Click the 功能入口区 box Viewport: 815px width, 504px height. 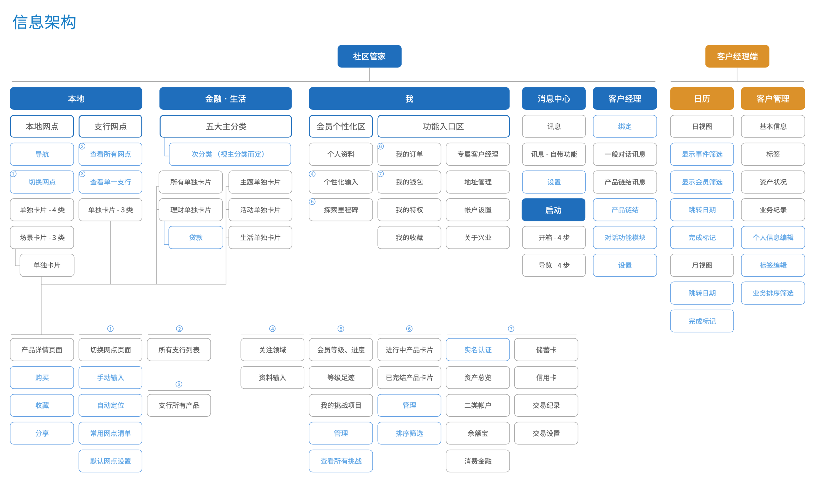[443, 126]
